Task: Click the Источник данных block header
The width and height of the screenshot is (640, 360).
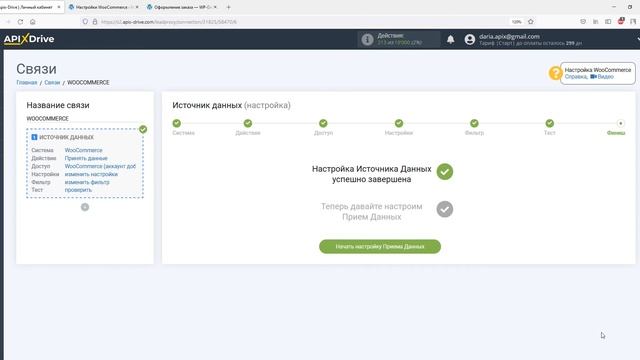Action: 63,138
